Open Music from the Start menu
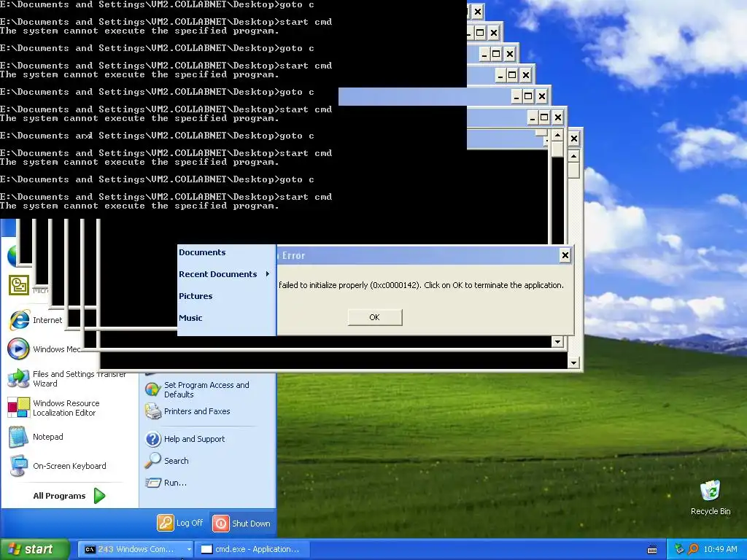Screen dimensions: 747x560 point(190,318)
